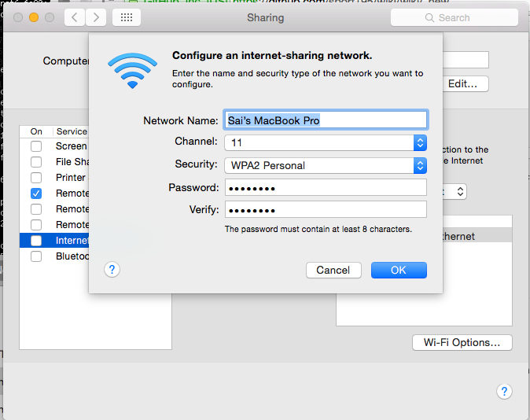Click the OK button
This screenshot has height=420, width=530.
point(399,271)
